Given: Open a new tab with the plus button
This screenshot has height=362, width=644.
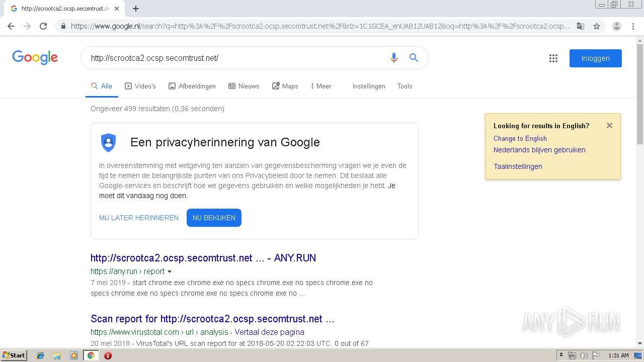Looking at the screenshot, I should pyautogui.click(x=135, y=9).
